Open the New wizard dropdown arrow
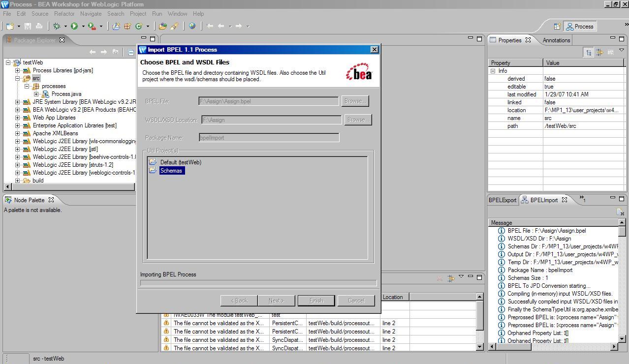Viewport: 629px width, 364px height. [x=19, y=27]
